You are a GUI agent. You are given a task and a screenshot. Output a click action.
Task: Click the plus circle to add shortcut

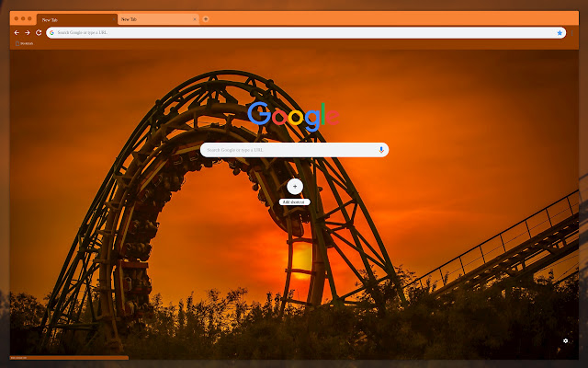295,187
